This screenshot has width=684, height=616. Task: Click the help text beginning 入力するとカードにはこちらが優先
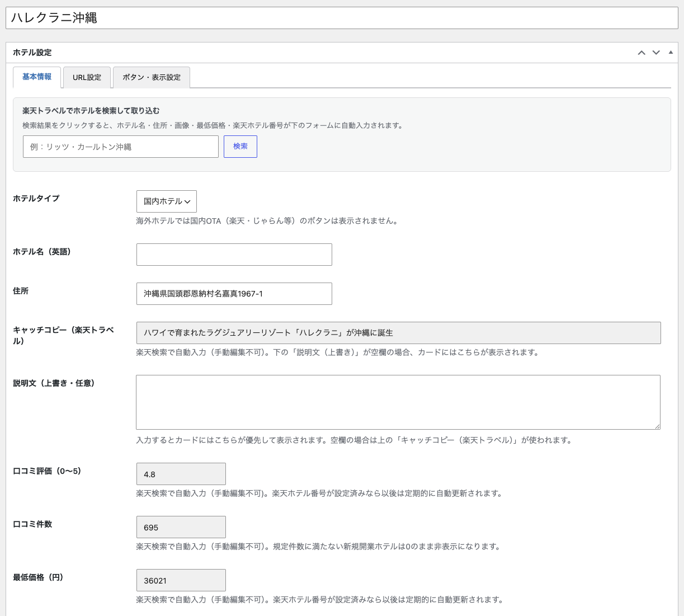click(x=355, y=440)
